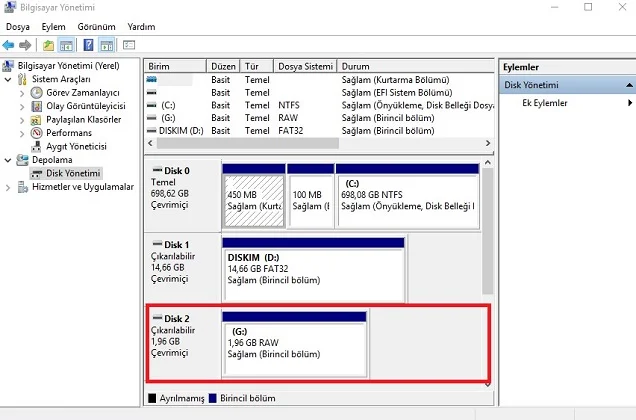
Task: Expand the Görev Zamanlayıcı node
Action: pyautogui.click(x=22, y=93)
